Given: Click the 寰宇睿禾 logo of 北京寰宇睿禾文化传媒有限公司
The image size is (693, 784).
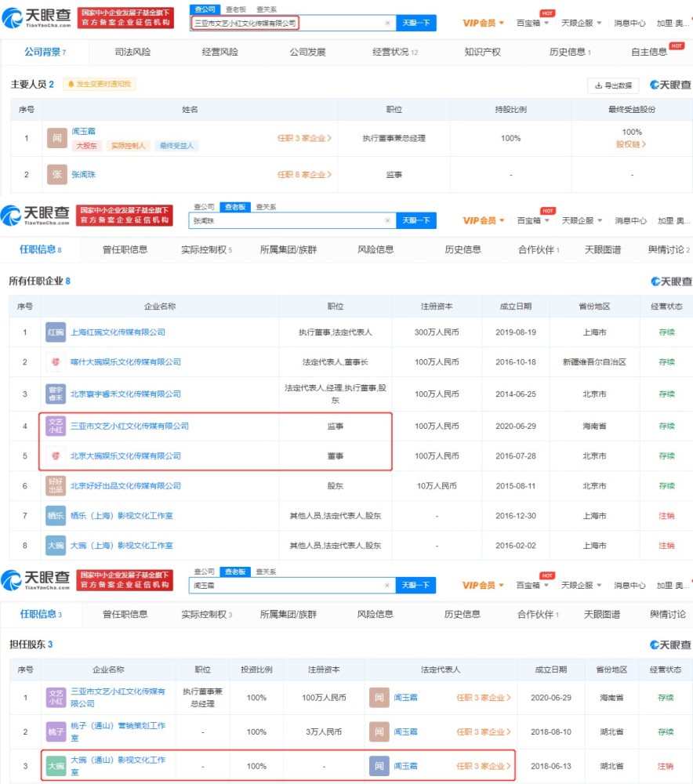Looking at the screenshot, I should point(56,394).
